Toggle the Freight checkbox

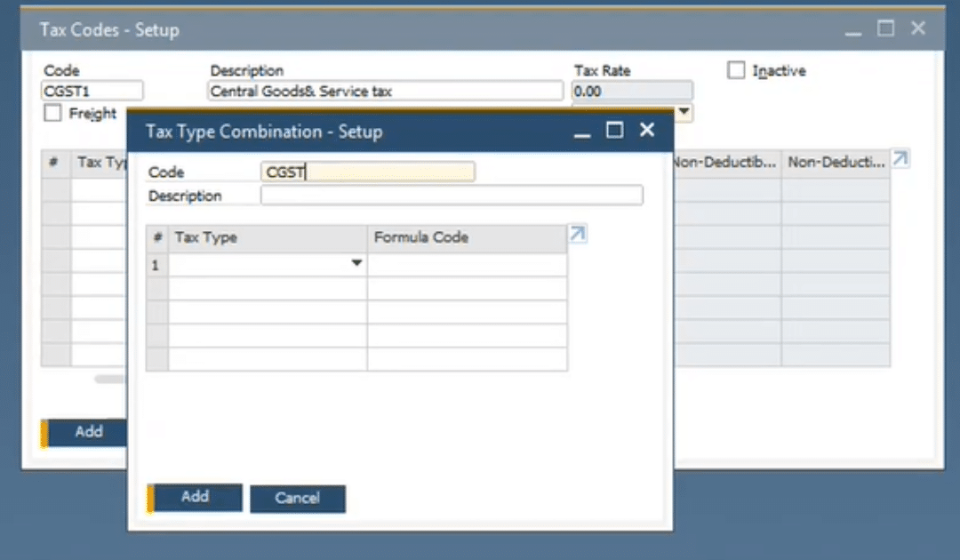[x=52, y=113]
